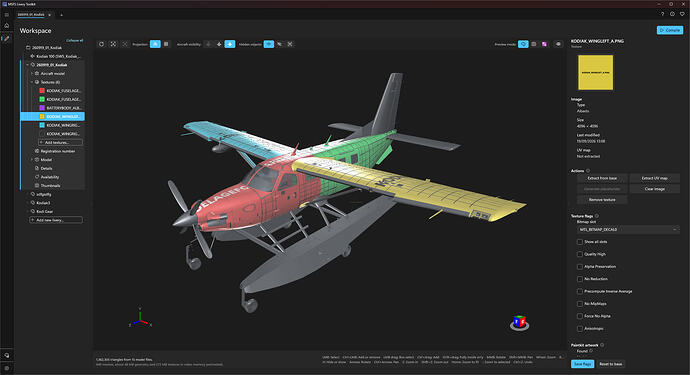Enable the Force No Alpha checkbox
The width and height of the screenshot is (690, 375).
(x=580, y=316)
